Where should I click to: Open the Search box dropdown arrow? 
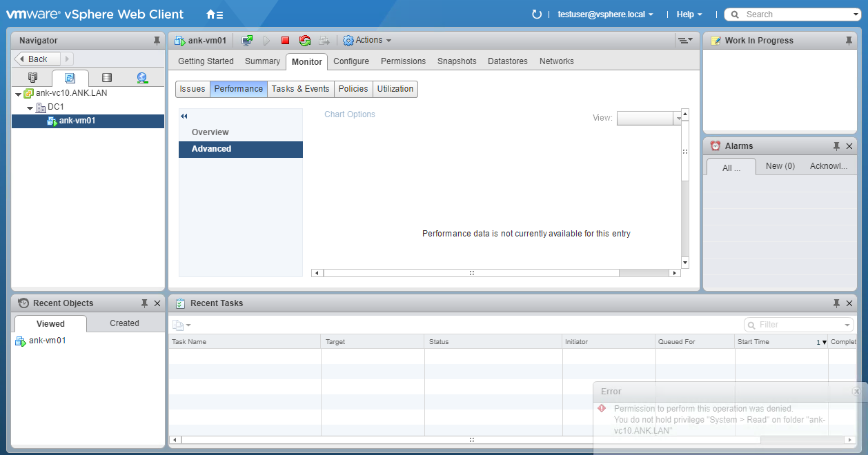point(856,14)
